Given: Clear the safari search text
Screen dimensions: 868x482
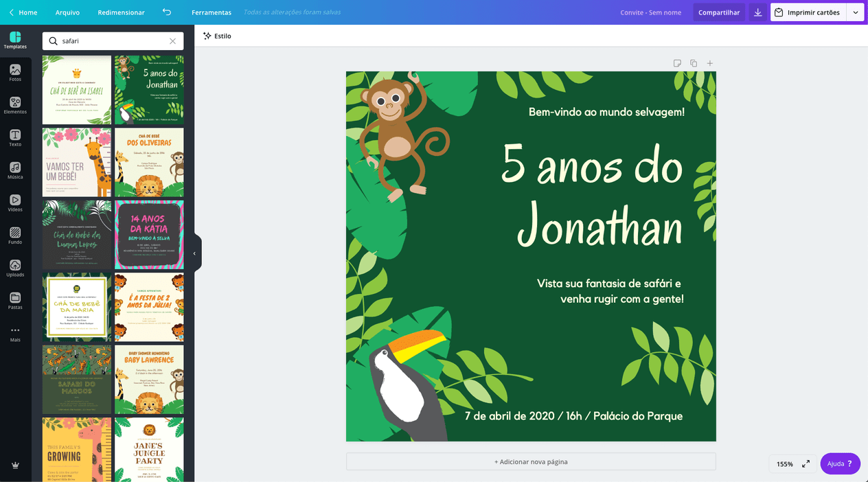Looking at the screenshot, I should 172,41.
